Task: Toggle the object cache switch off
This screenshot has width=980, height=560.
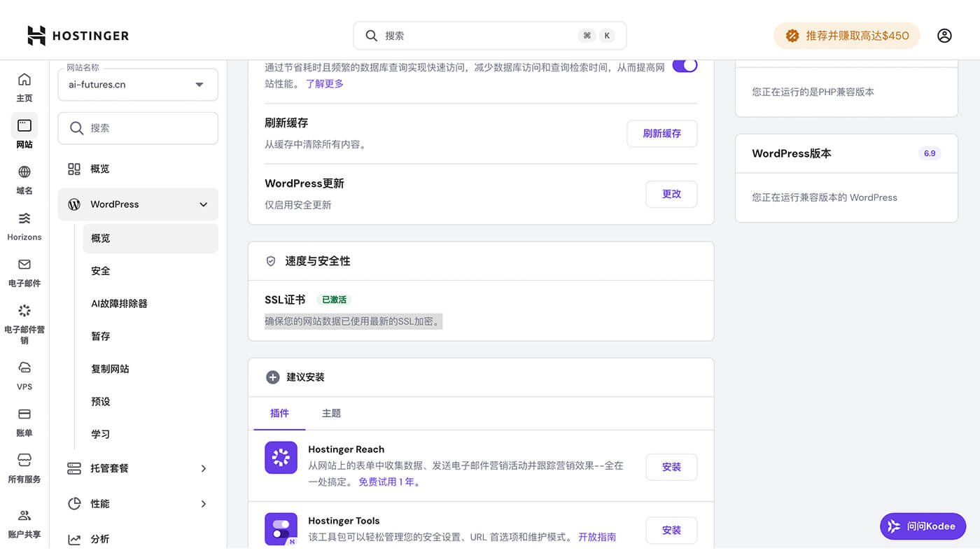Action: click(x=684, y=64)
